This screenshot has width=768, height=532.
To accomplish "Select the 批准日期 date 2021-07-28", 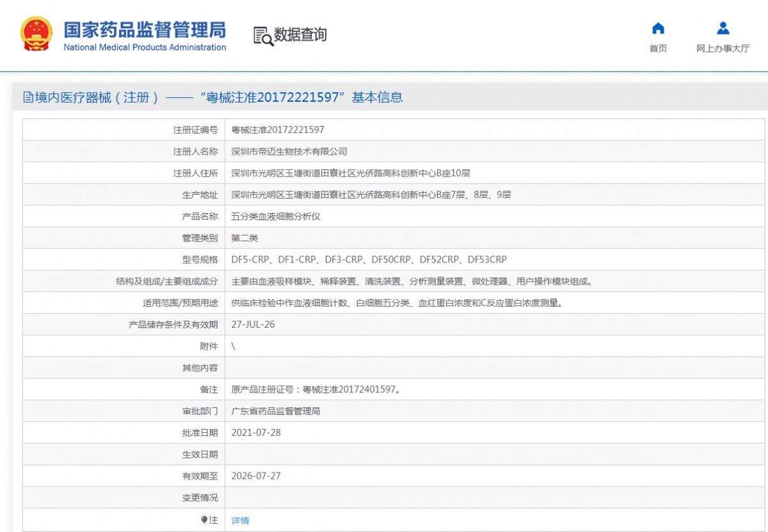I will click(x=256, y=433).
